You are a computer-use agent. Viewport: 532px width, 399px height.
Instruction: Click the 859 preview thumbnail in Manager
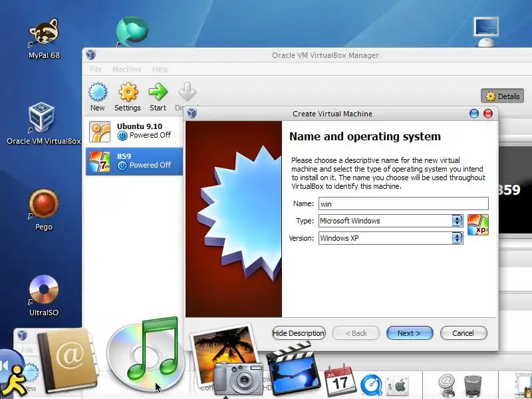[x=515, y=190]
